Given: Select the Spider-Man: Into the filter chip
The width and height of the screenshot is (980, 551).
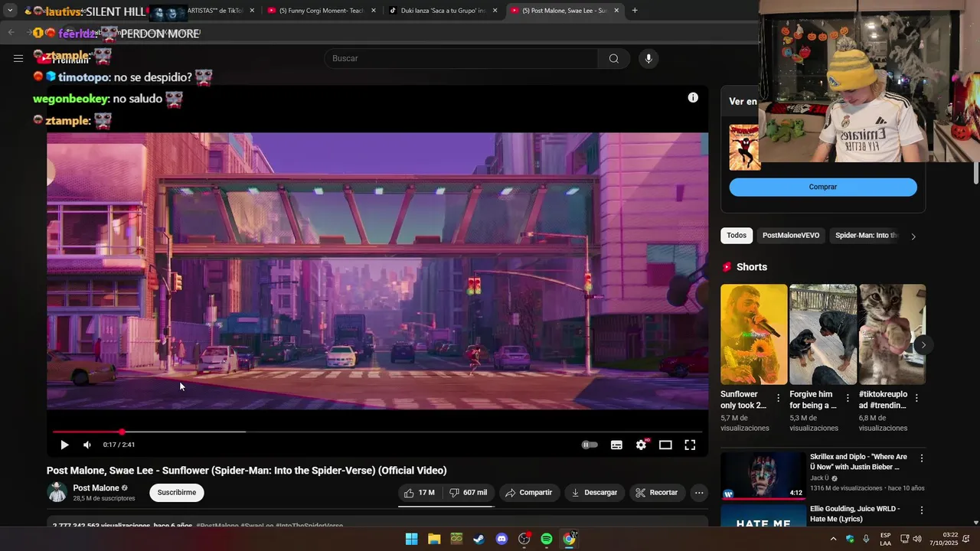Looking at the screenshot, I should coord(866,236).
